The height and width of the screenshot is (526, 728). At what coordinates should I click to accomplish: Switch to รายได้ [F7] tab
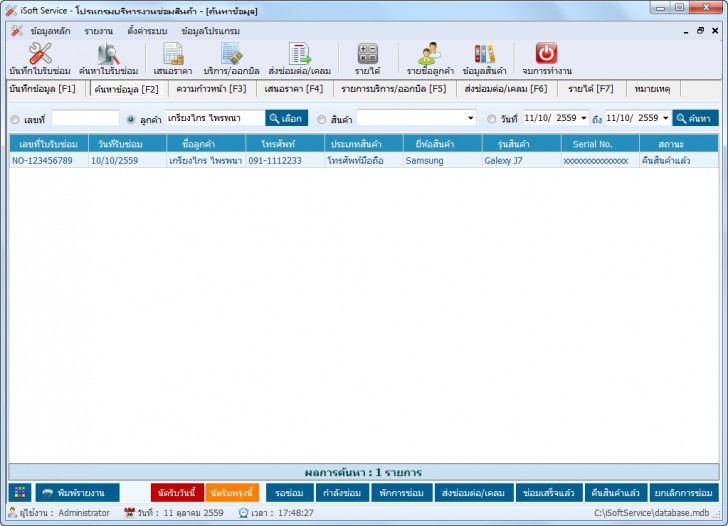591,89
